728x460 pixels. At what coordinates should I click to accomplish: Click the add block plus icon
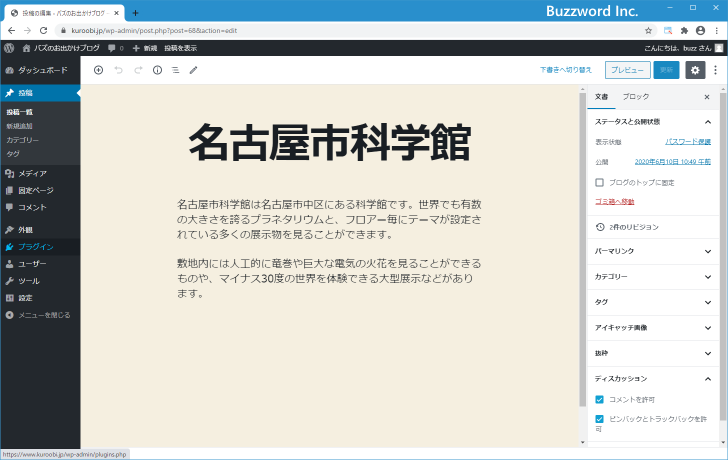[98, 70]
